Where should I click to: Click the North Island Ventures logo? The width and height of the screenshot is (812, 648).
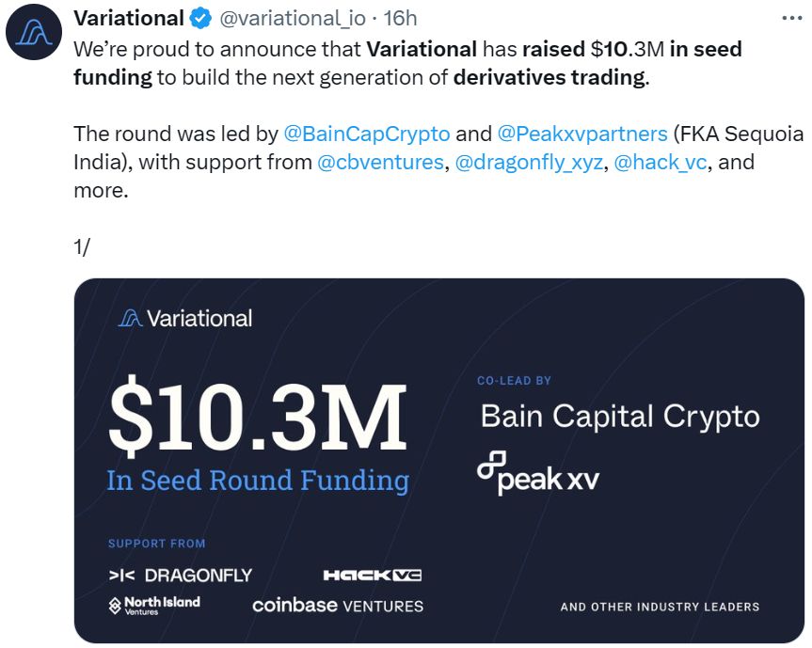pyautogui.click(x=154, y=605)
